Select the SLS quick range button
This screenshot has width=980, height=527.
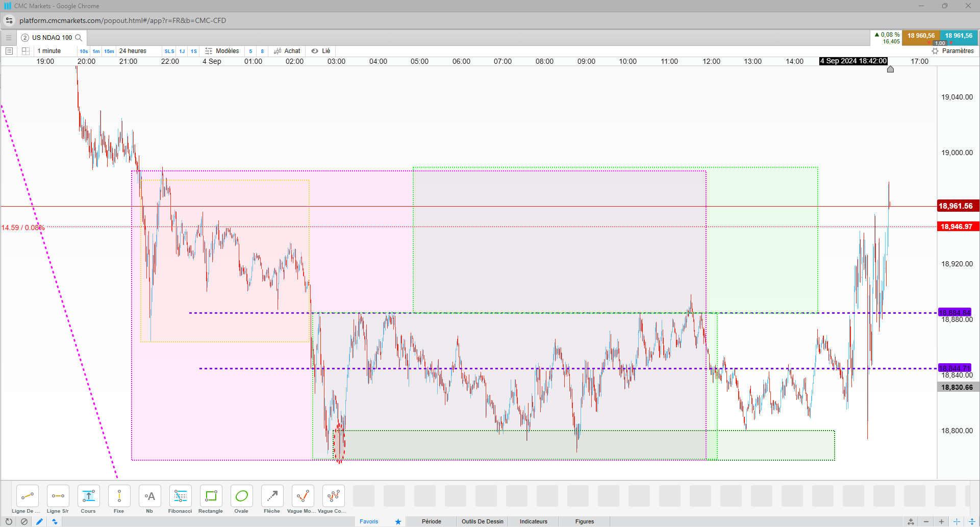[x=169, y=51]
